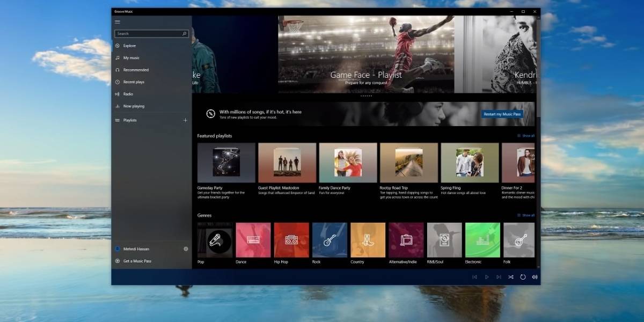The width and height of the screenshot is (644, 322).
Task: Open the Game Face playlist hero banner
Action: [x=366, y=54]
